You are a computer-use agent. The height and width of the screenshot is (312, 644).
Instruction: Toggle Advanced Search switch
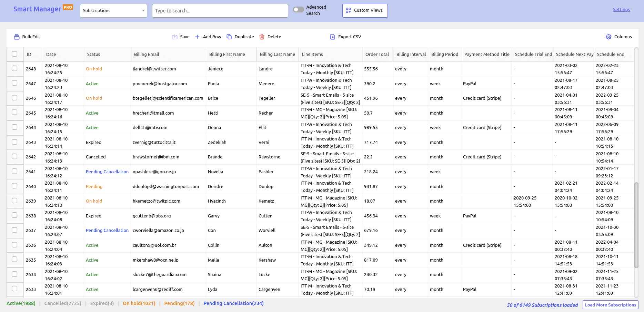click(x=298, y=10)
